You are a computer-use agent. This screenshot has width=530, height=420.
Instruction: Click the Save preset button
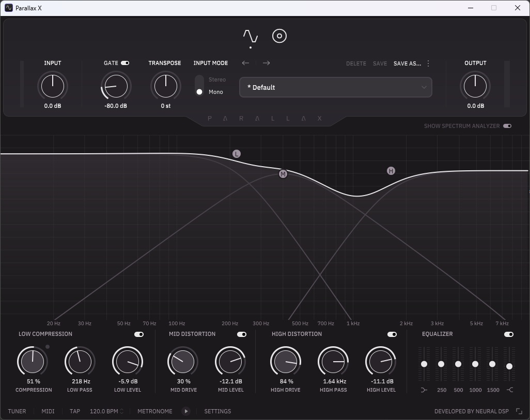380,63
